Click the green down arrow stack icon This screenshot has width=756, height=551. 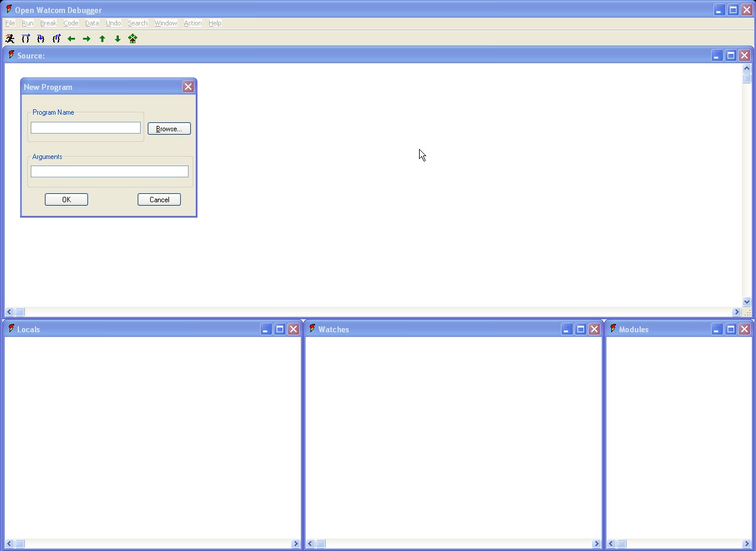click(118, 38)
